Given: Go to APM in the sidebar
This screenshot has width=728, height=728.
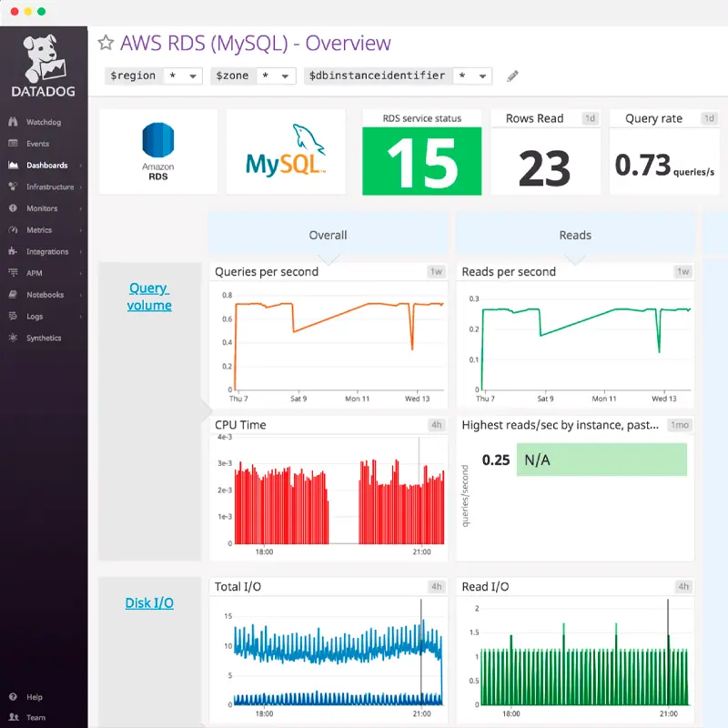Looking at the screenshot, I should pos(34,273).
